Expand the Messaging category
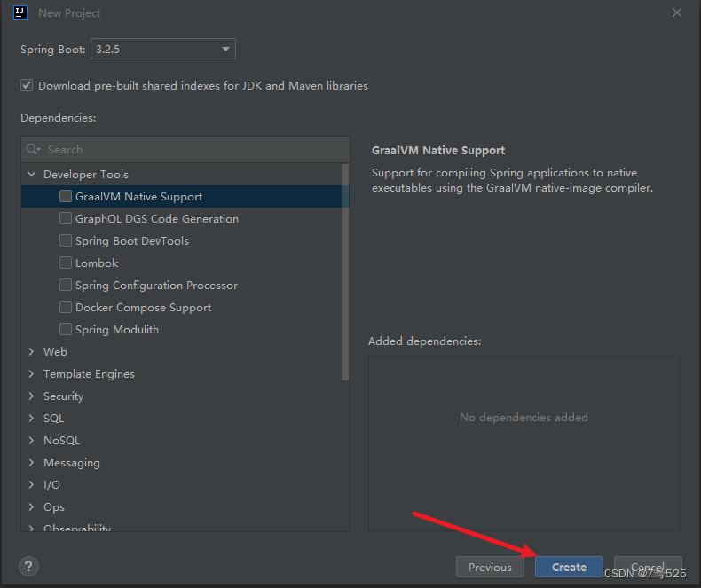This screenshot has width=701, height=588. (31, 462)
